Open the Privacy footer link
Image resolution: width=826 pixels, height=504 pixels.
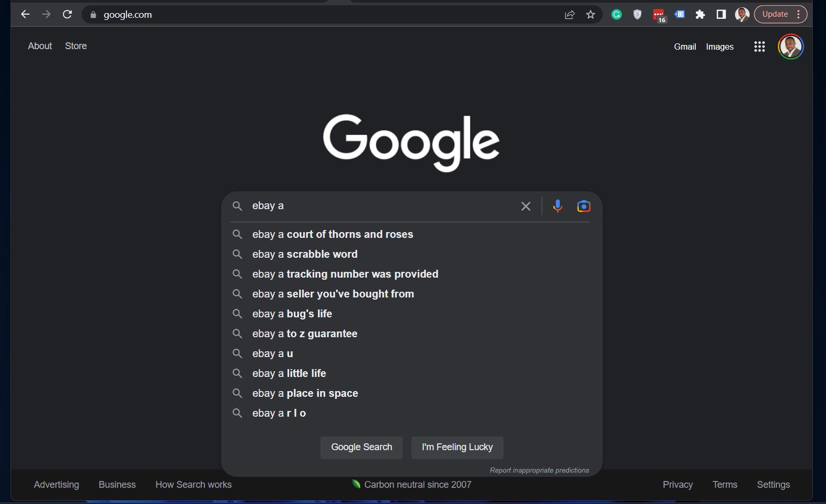point(678,485)
